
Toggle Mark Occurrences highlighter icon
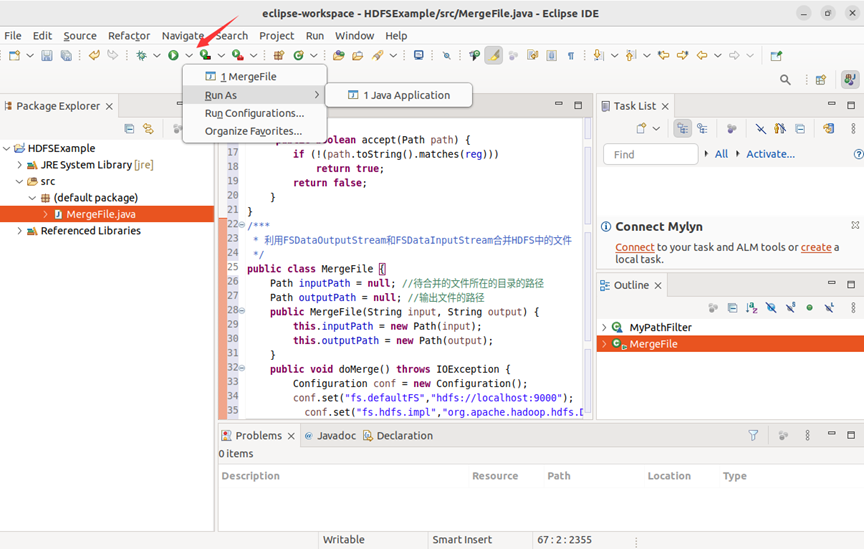tap(494, 55)
